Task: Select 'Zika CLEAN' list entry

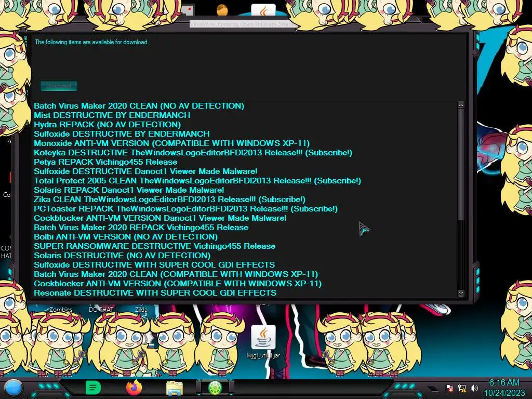Action: pos(170,199)
